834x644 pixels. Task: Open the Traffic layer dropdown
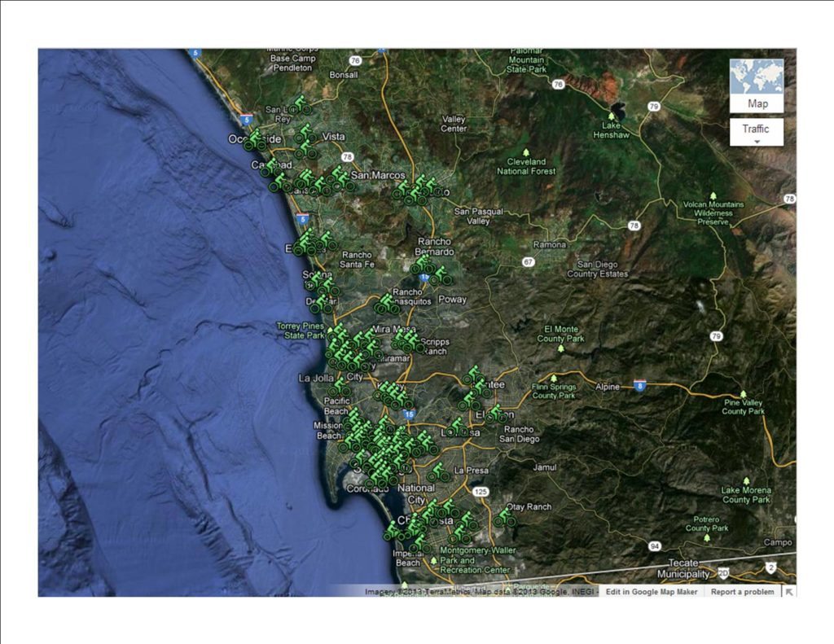757,132
